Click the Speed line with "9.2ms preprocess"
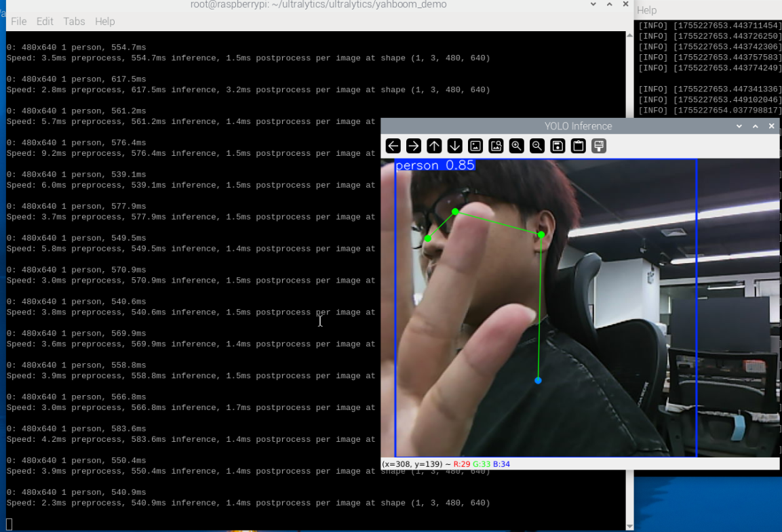The image size is (782, 532). (191, 153)
